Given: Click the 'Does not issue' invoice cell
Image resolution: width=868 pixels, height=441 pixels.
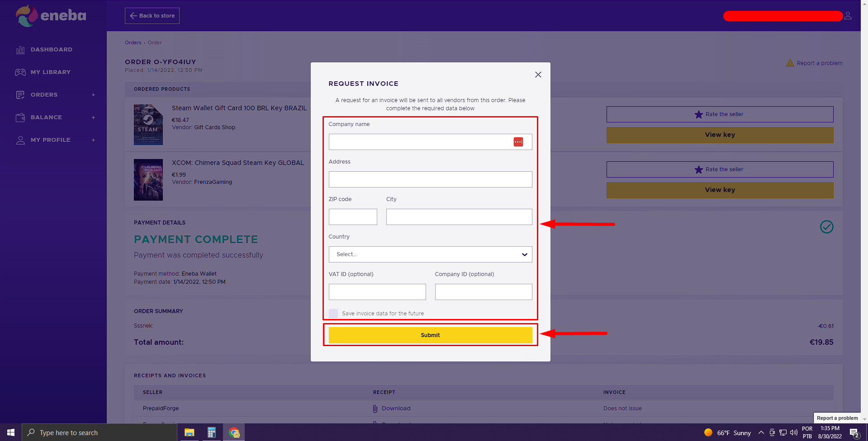Looking at the screenshot, I should 622,408.
